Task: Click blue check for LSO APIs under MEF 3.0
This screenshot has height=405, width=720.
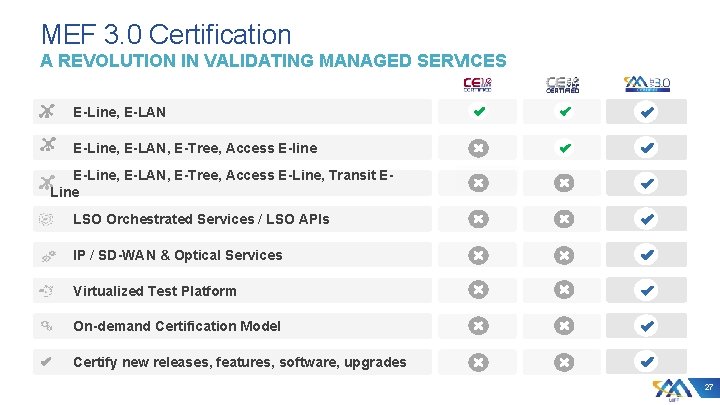Action: [x=647, y=219]
